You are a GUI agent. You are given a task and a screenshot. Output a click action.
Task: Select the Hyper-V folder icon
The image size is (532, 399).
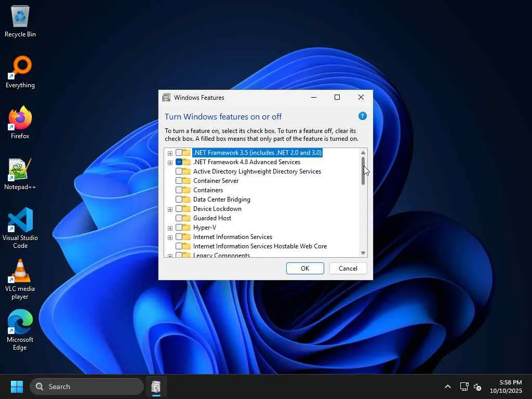[x=187, y=228]
